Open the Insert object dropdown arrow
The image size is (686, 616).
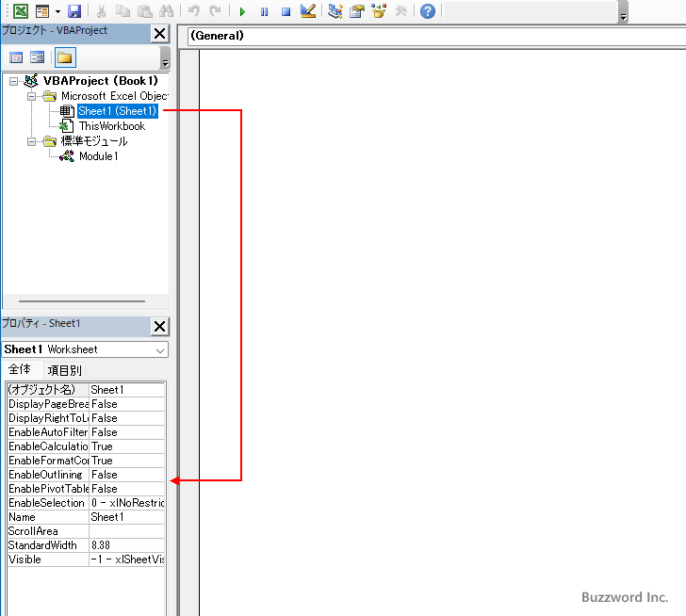[57, 11]
